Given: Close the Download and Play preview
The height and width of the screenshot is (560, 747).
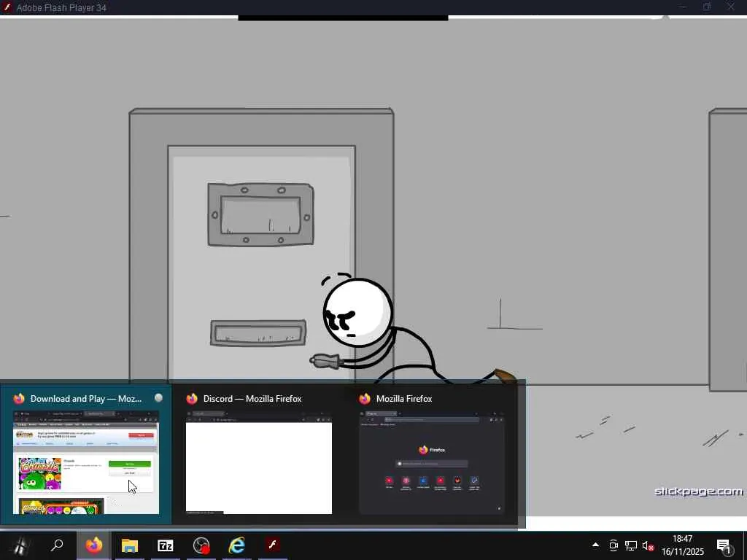Looking at the screenshot, I should pos(158,398).
